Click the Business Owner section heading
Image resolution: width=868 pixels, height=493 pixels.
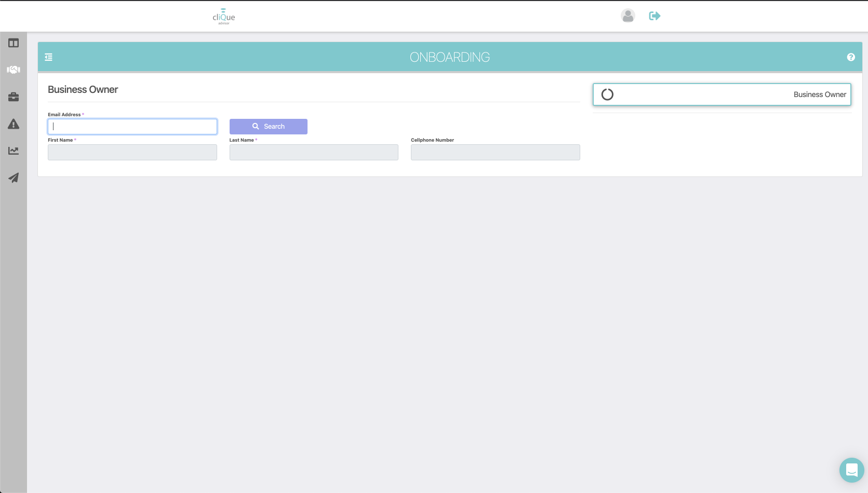pos(83,89)
